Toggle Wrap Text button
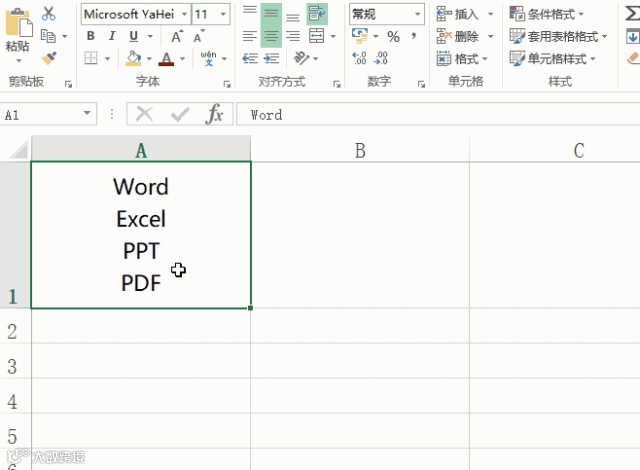This screenshot has height=470, width=640. 317,14
